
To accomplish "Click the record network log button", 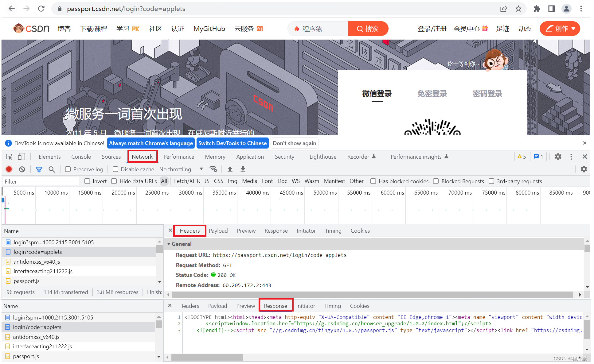I will click(9, 169).
